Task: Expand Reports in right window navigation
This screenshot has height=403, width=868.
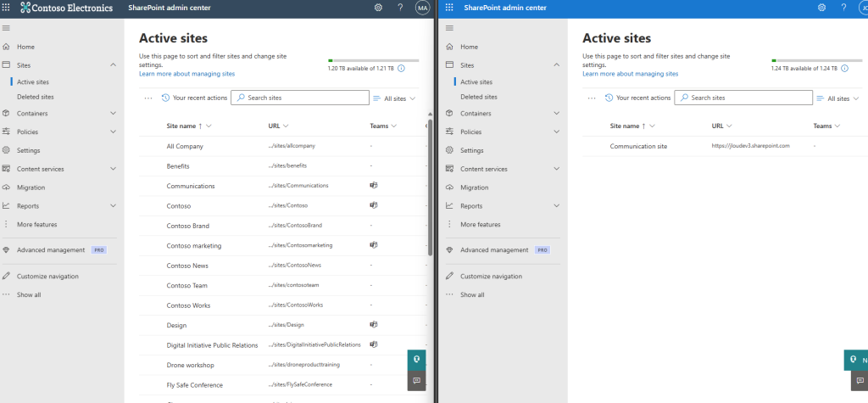Action: pos(557,205)
